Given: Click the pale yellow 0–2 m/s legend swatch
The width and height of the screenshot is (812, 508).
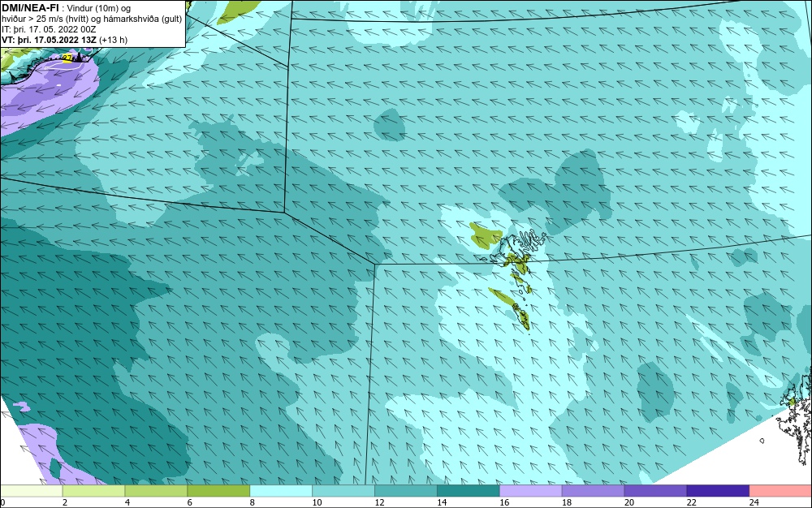Looking at the screenshot, I should (31, 491).
